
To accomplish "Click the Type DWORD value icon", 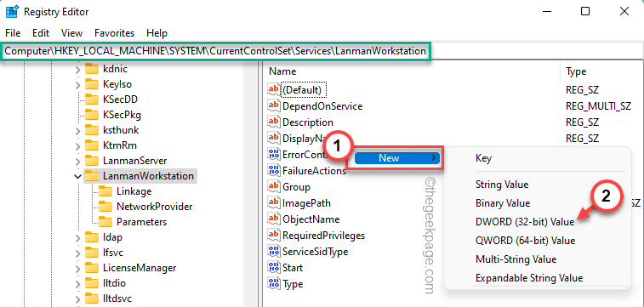I will tap(273, 283).
